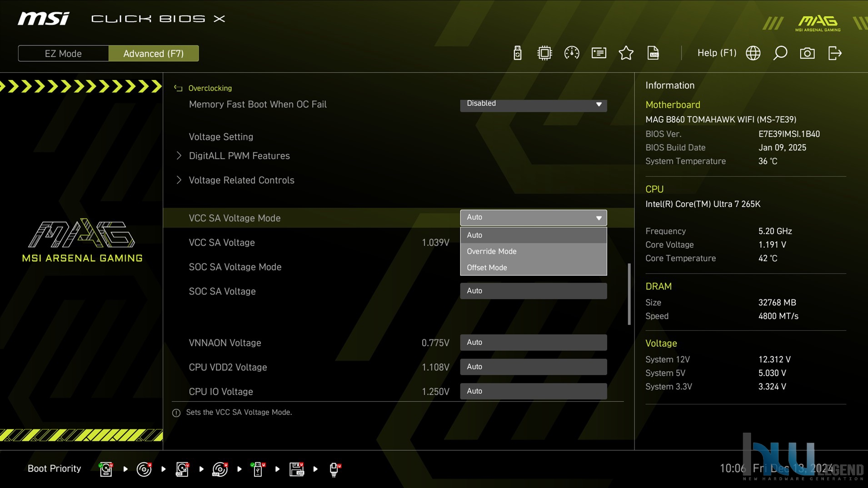Select the USB flash key boot icon
The image size is (868, 488).
(258, 469)
